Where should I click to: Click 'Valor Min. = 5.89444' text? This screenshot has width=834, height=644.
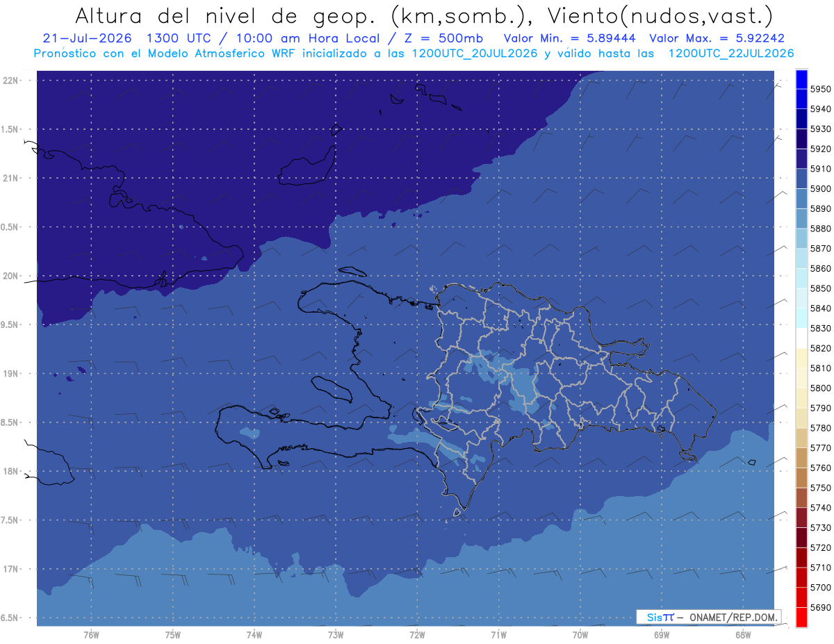tap(569, 38)
